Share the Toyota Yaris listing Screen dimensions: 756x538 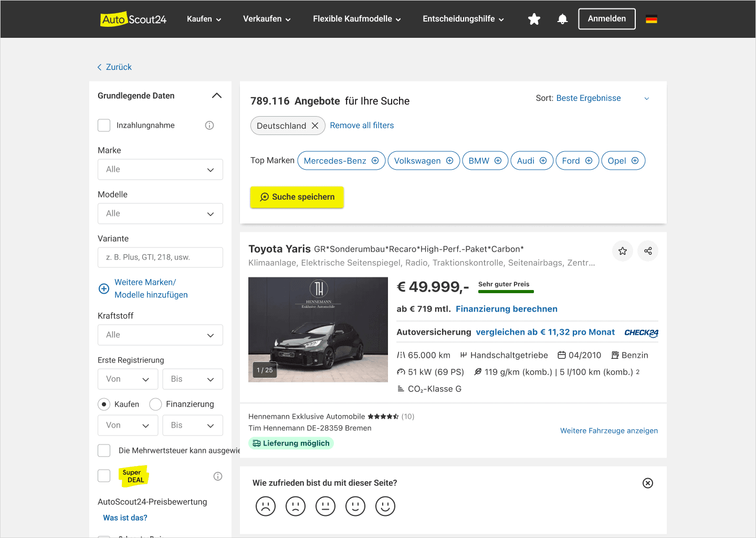click(647, 251)
